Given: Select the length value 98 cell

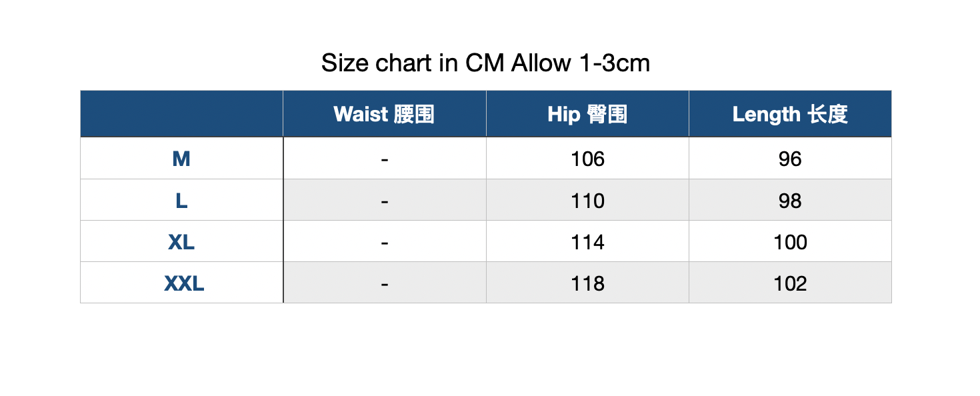Looking at the screenshot, I should pyautogui.click(x=790, y=200).
